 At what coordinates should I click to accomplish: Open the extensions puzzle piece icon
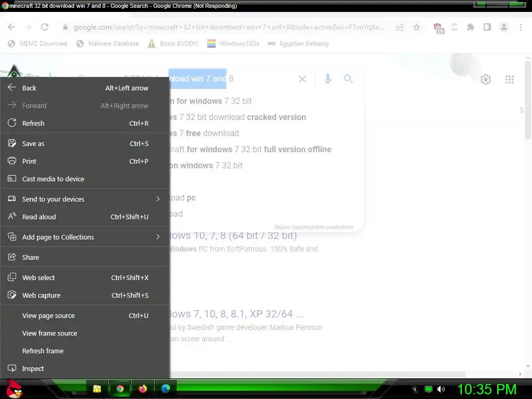(x=471, y=27)
